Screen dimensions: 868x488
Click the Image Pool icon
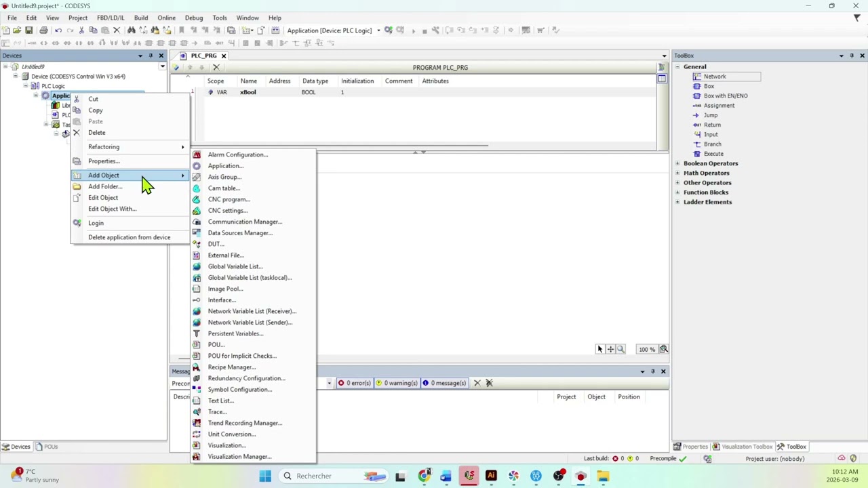tap(197, 289)
